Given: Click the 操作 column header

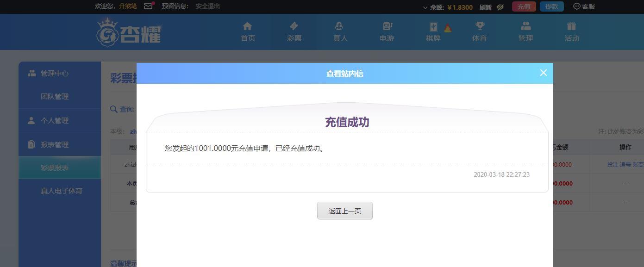Looking at the screenshot, I should tap(625, 147).
